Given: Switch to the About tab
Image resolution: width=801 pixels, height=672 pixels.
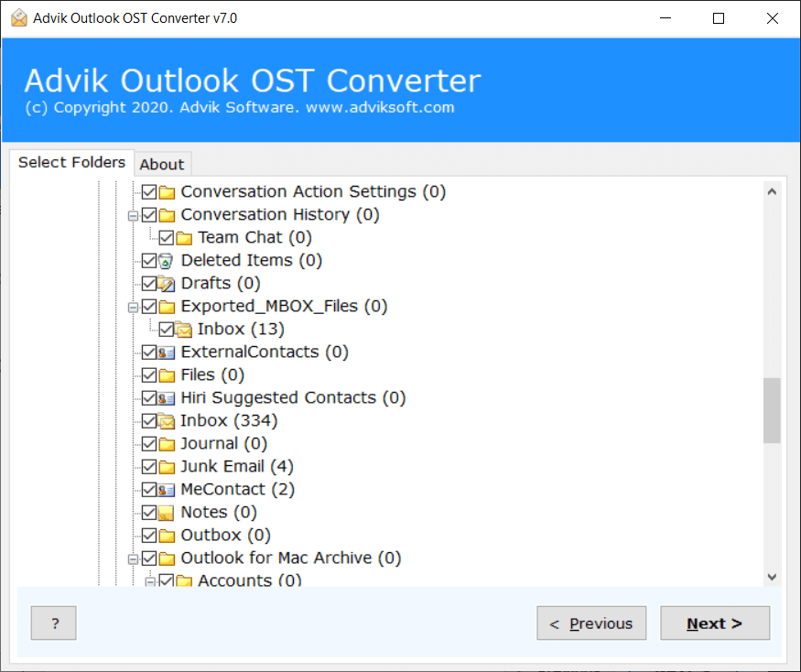Looking at the screenshot, I should [162, 164].
